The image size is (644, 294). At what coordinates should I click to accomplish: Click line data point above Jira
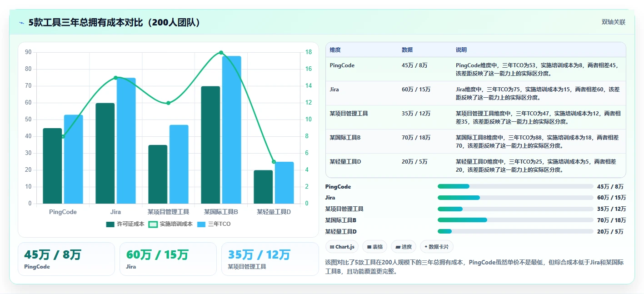[115, 78]
